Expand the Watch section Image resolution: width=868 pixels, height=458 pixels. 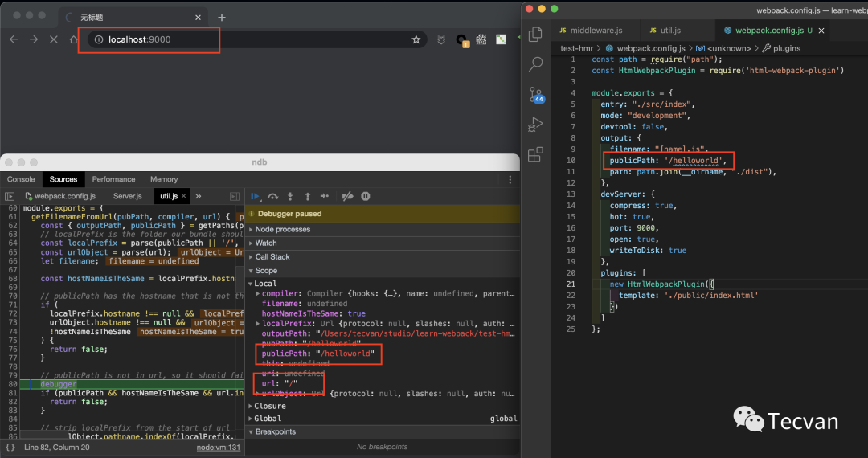click(x=265, y=243)
